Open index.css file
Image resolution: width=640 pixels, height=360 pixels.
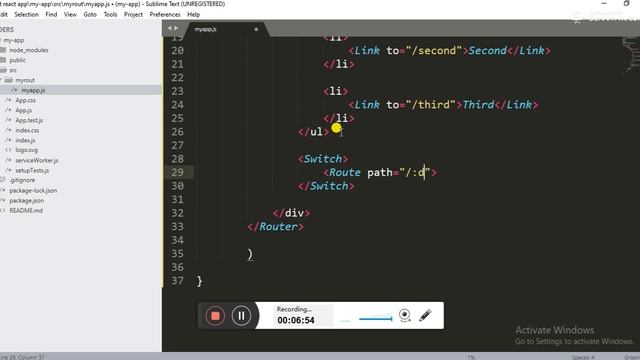pyautogui.click(x=27, y=130)
